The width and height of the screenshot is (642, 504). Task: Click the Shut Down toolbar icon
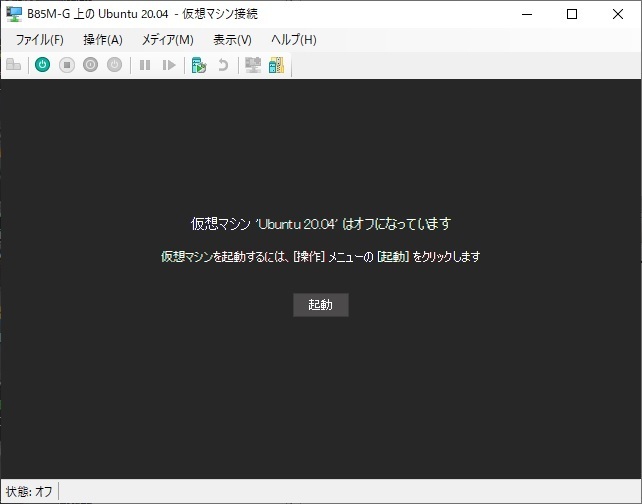pos(91,65)
